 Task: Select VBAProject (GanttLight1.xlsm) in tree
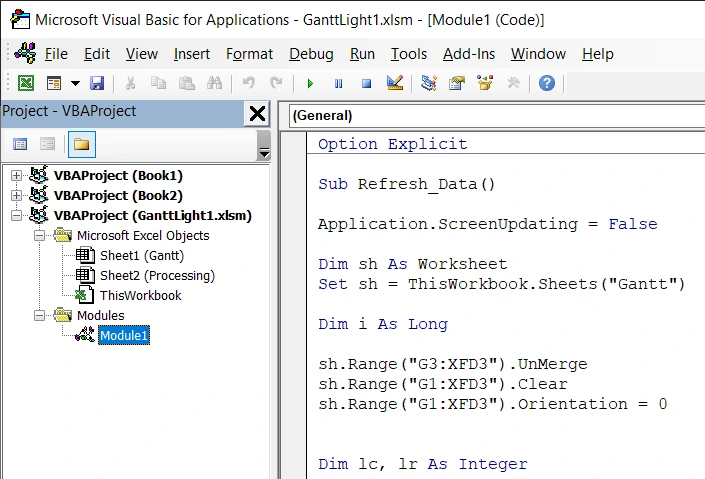(x=152, y=215)
